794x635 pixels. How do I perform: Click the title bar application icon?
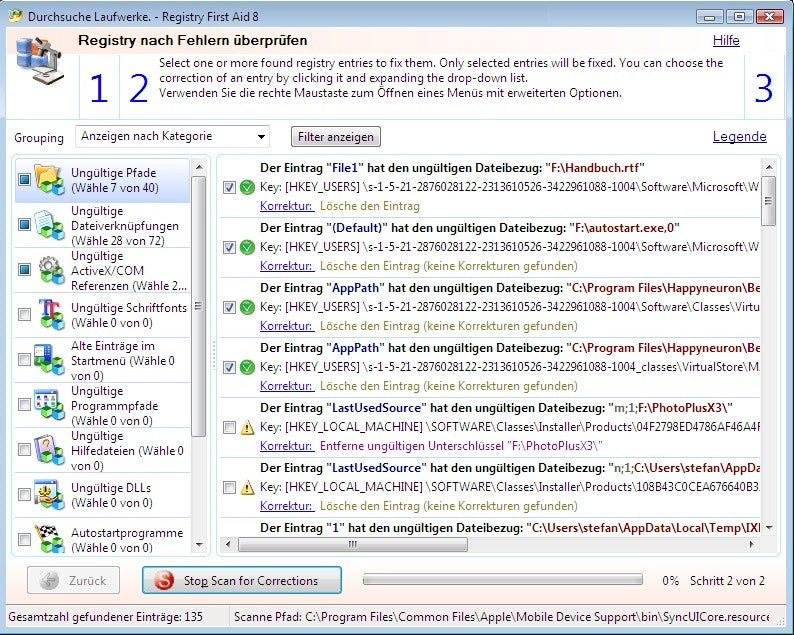pos(16,16)
